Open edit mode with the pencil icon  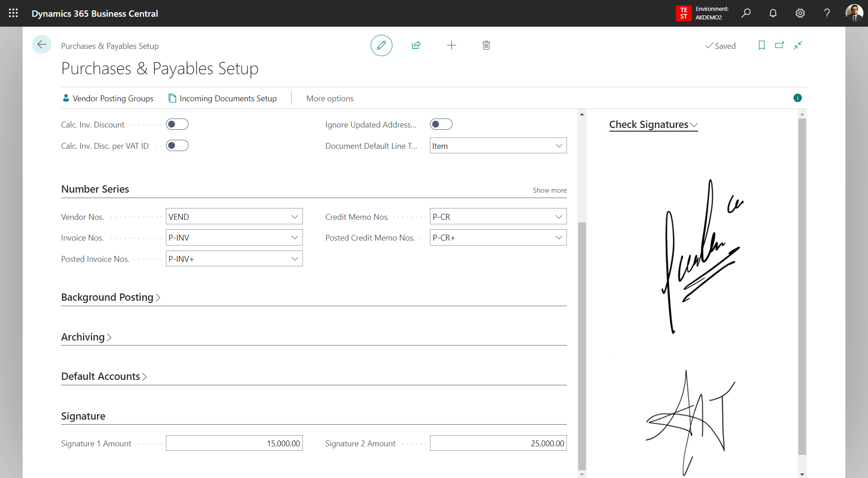381,45
